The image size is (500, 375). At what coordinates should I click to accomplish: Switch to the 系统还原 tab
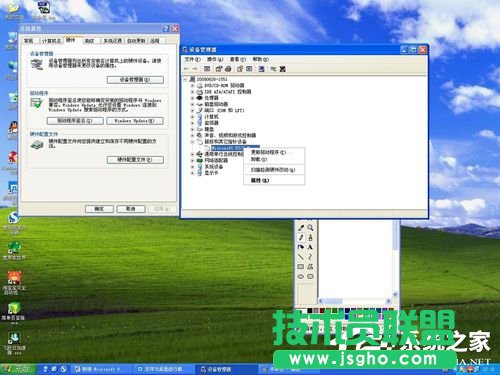(x=112, y=41)
